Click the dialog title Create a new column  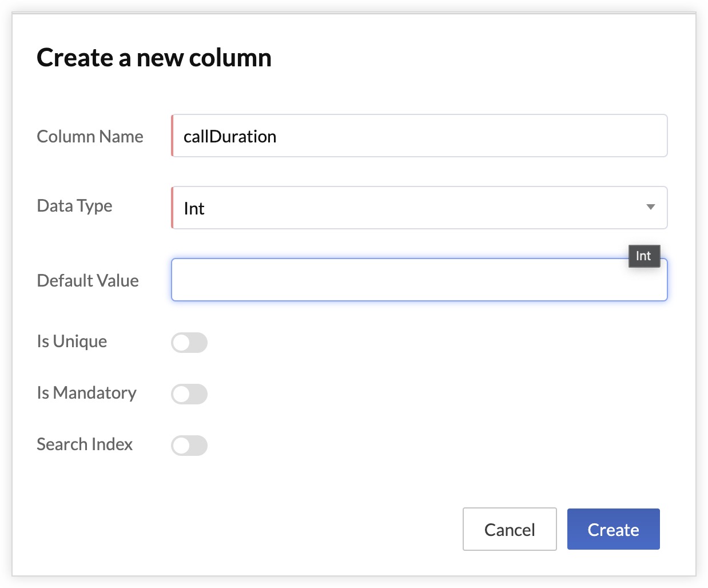(154, 57)
